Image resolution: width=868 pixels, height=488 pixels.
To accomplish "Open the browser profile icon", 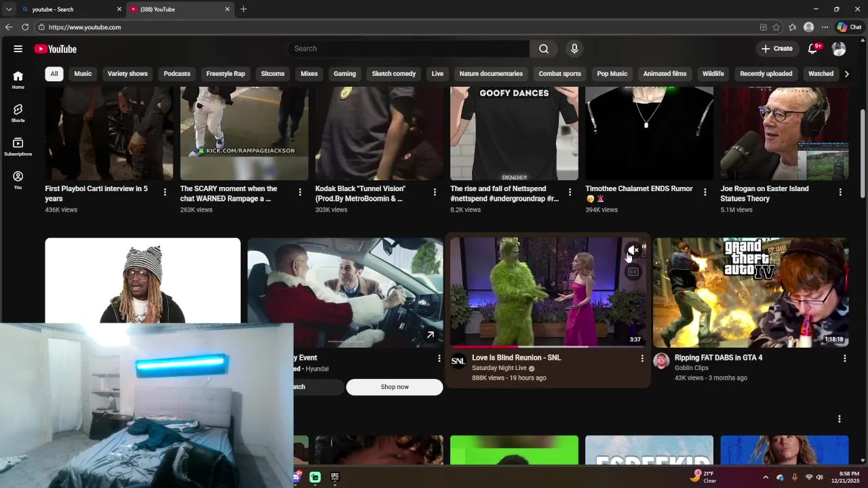I will pos(808,27).
